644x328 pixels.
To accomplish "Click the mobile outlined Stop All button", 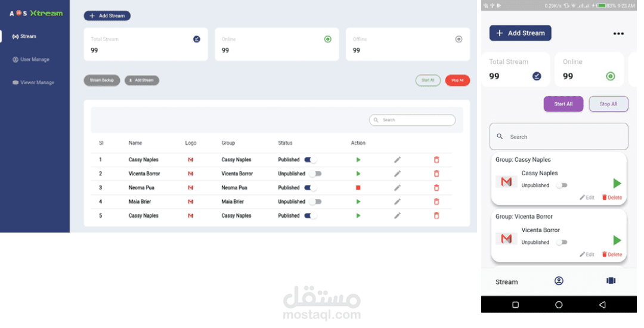I will click(x=608, y=104).
